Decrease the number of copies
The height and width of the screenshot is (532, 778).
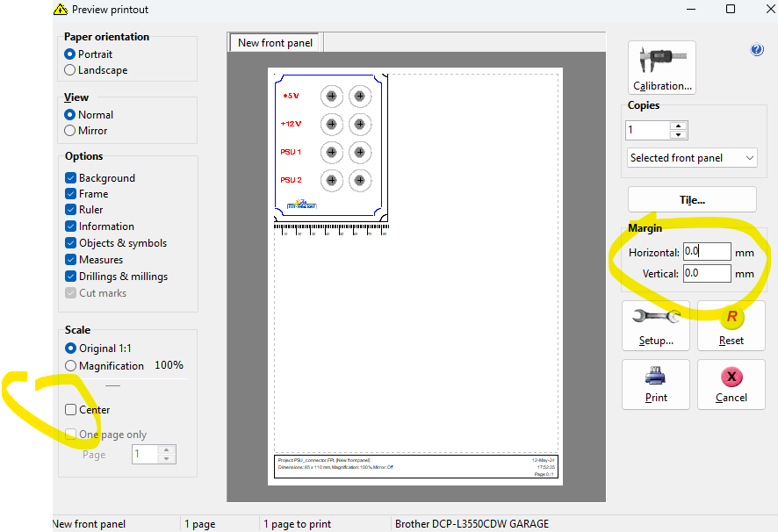(678, 134)
